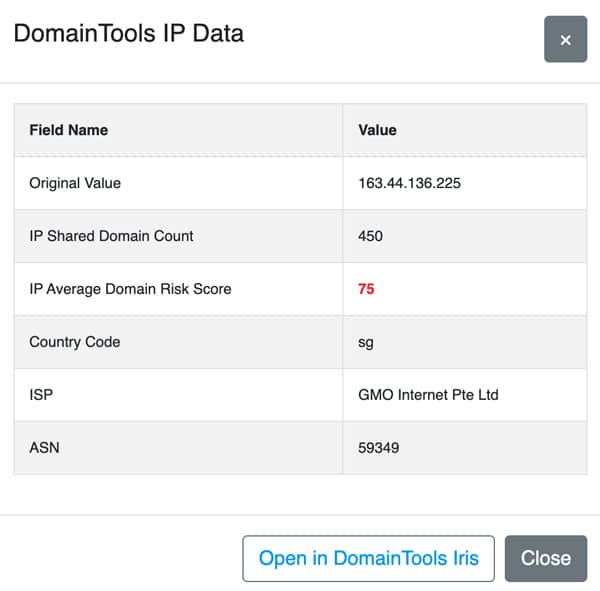Click the Field Name column header
The width and height of the screenshot is (600, 591).
coord(68,130)
